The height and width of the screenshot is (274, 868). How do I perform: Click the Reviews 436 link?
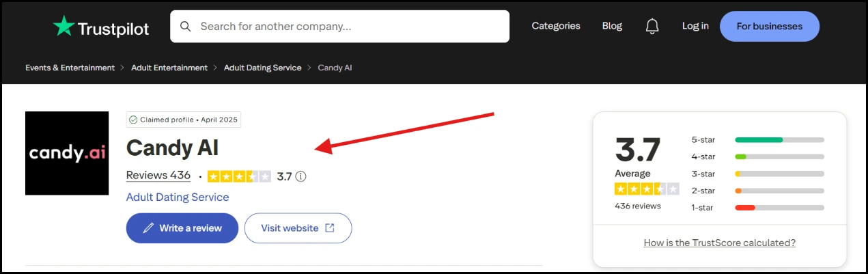pyautogui.click(x=158, y=176)
